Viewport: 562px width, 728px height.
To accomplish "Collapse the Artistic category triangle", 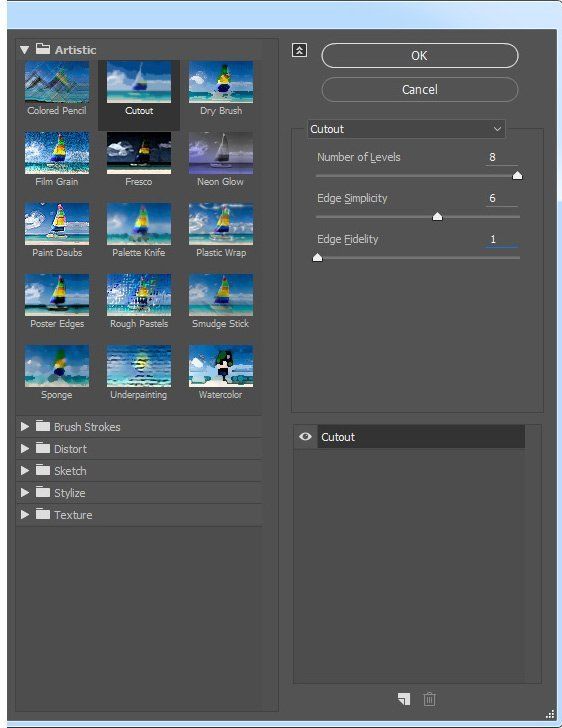I will (x=25, y=50).
